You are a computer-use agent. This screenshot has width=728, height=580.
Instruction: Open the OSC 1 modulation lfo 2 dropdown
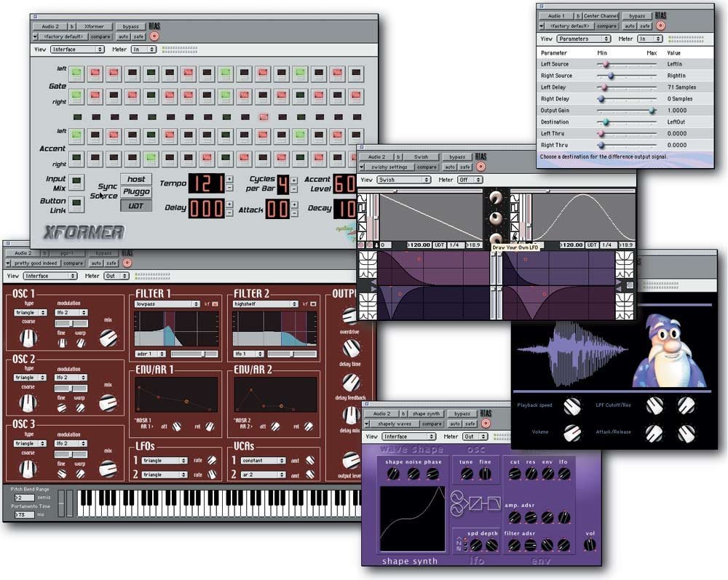tap(71, 313)
